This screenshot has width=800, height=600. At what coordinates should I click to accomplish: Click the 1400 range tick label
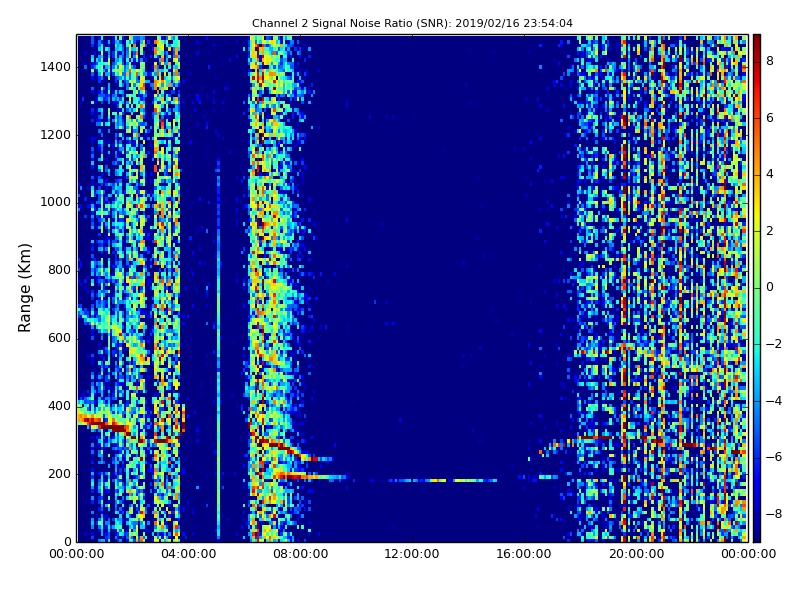tap(56, 67)
